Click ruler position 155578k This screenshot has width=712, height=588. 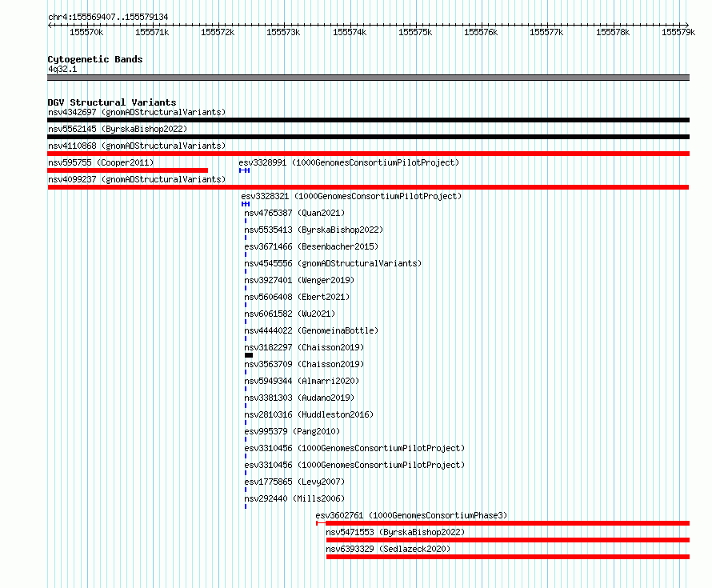tap(613, 32)
